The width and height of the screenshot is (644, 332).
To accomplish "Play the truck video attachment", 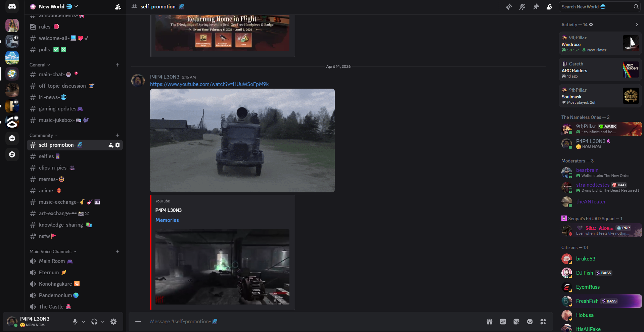I will (242, 140).
